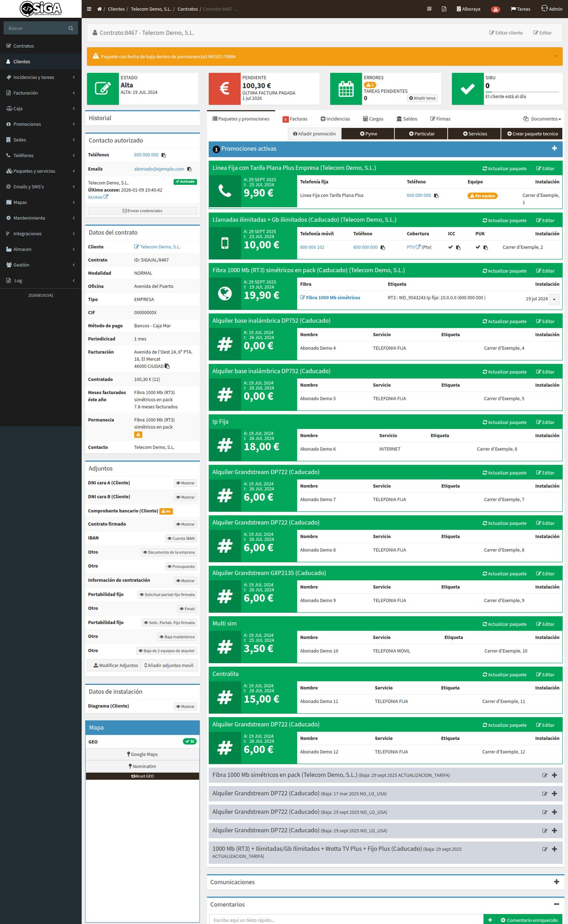Copy the ICC value in mobile line row

(458, 247)
